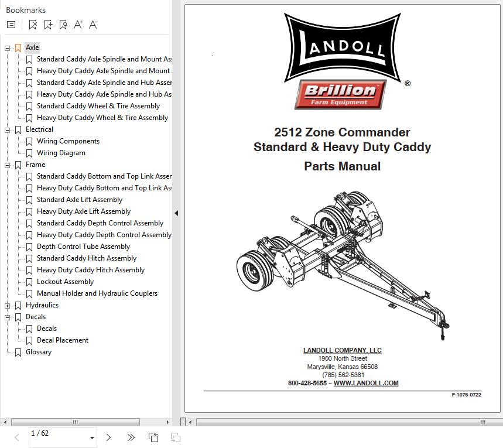This screenshot has width=503, height=448.
Task: Collapse the bookmarks panel with the arrow
Action: (176, 213)
